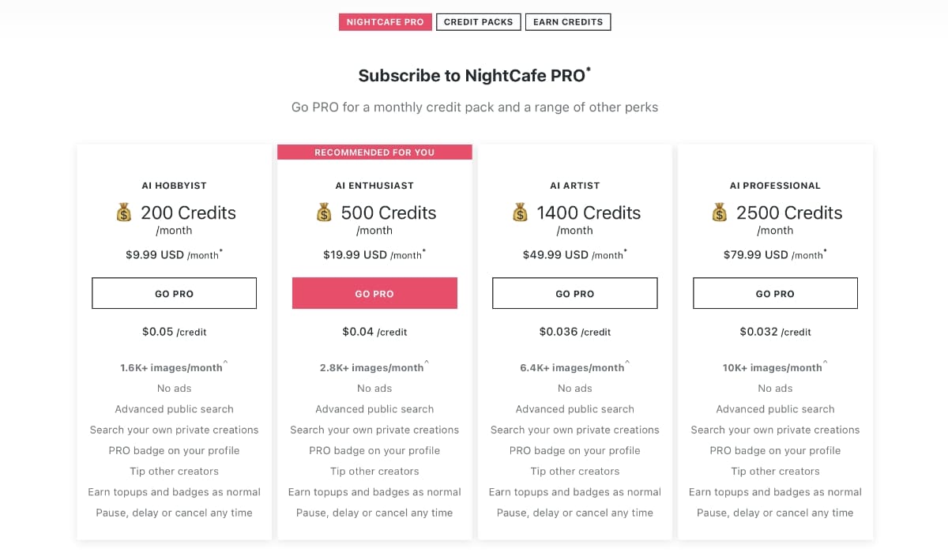Go PRO with the AI Enthusiast plan
The width and height of the screenshot is (948, 560).
tap(374, 293)
